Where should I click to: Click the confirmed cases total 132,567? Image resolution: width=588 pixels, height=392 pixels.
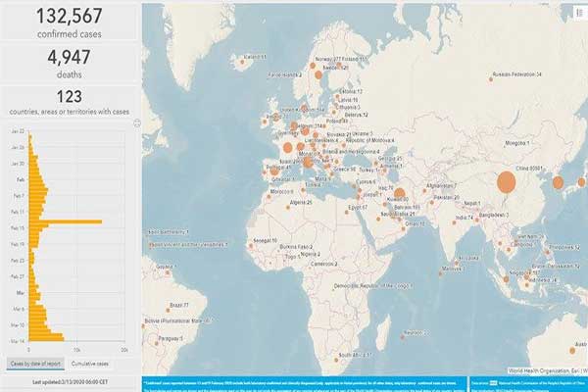click(70, 16)
